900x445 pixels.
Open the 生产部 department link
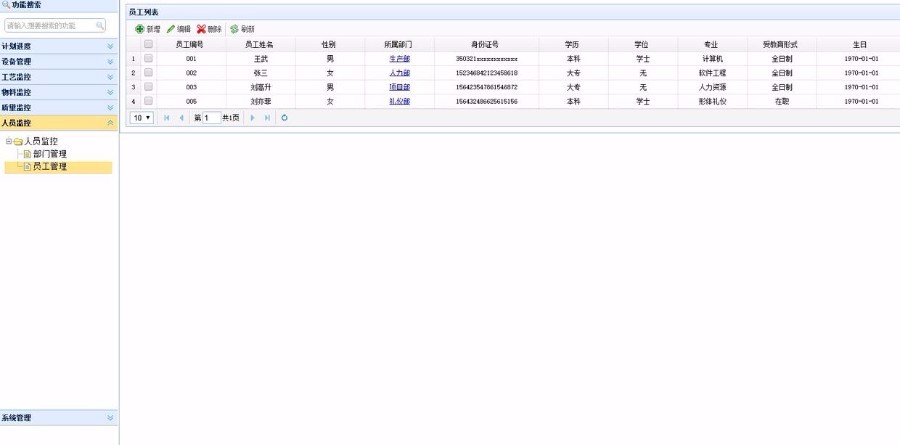pyautogui.click(x=399, y=59)
